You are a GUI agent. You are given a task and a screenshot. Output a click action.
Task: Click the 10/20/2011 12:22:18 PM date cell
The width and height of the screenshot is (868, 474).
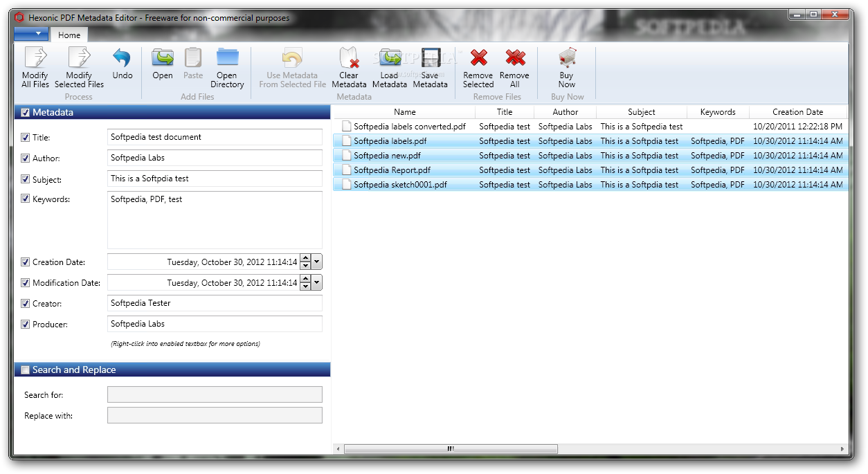[x=798, y=127]
